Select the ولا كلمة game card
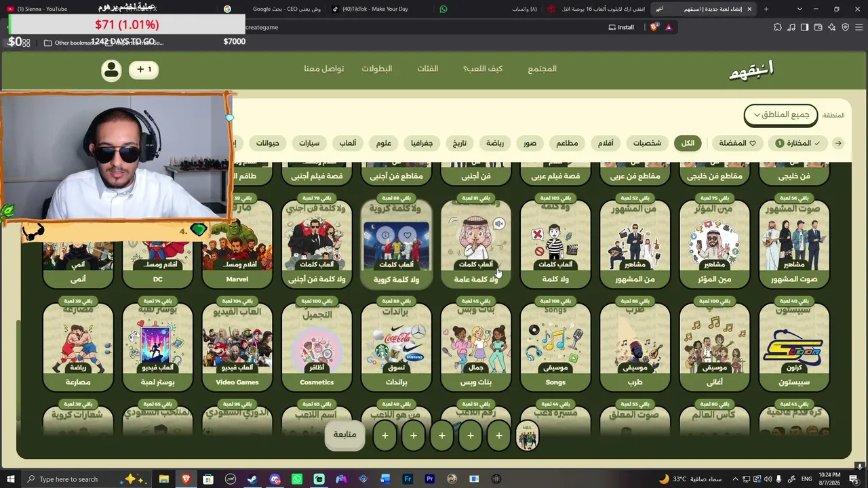 pyautogui.click(x=555, y=244)
